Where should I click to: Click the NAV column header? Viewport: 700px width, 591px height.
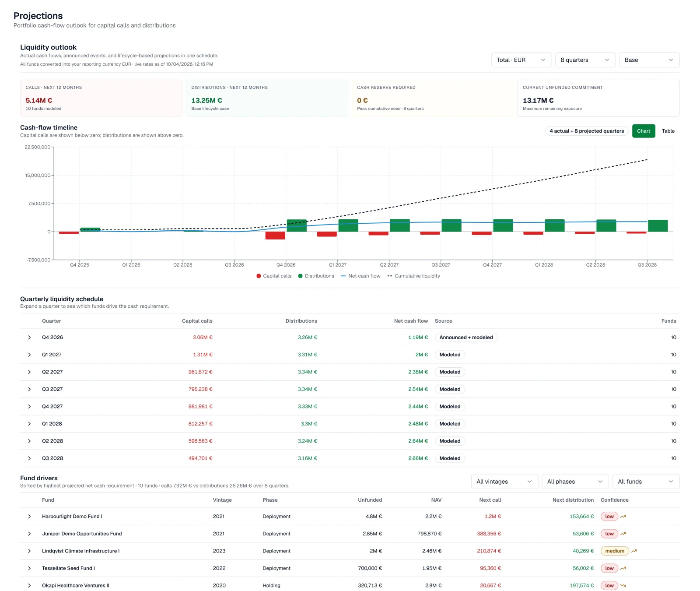[x=436, y=500]
